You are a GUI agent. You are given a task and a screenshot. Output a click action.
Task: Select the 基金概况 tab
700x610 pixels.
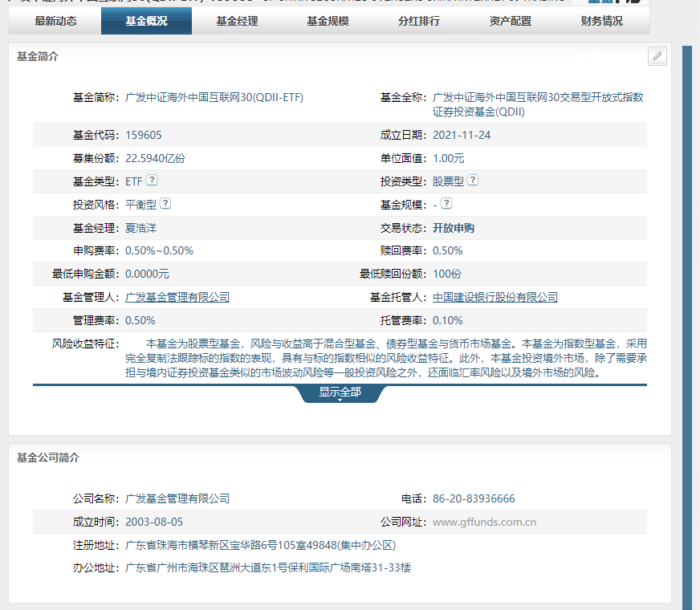pos(146,21)
